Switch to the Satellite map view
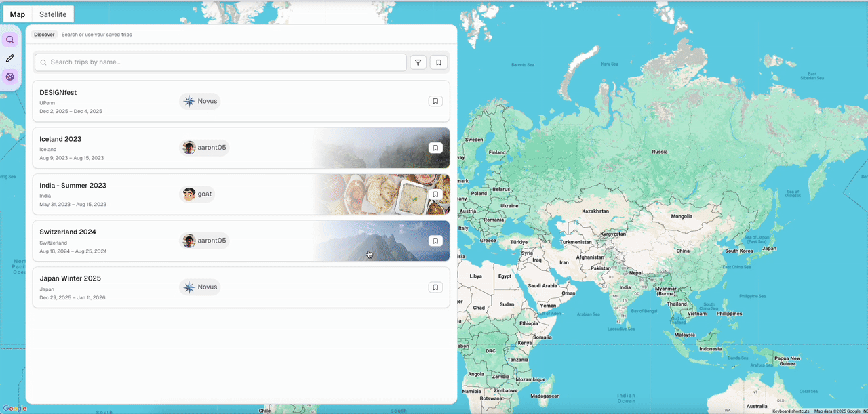 [x=53, y=14]
